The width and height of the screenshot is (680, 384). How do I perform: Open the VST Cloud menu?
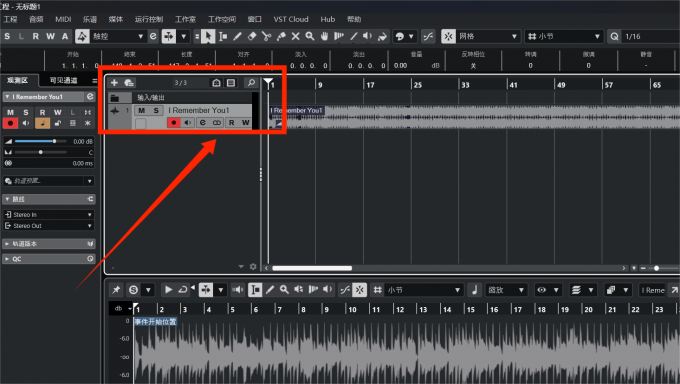pyautogui.click(x=291, y=19)
